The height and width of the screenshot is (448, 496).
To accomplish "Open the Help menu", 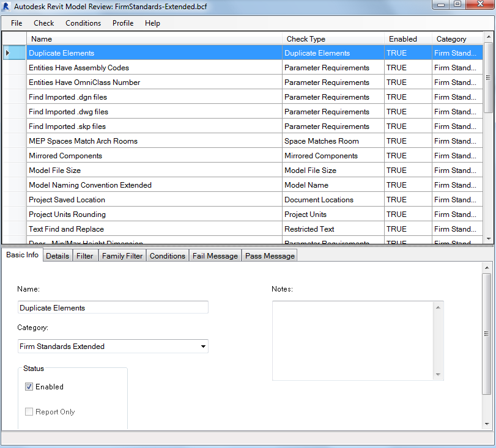I will [152, 23].
